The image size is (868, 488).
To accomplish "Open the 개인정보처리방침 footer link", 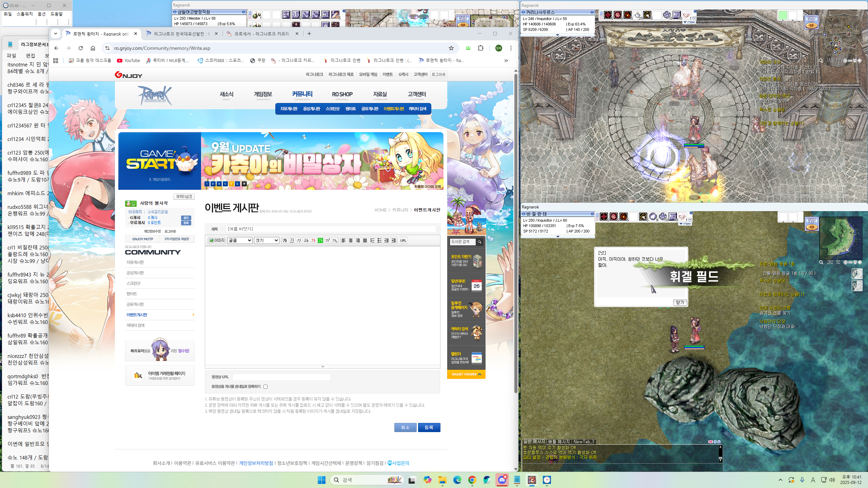I will [x=256, y=463].
